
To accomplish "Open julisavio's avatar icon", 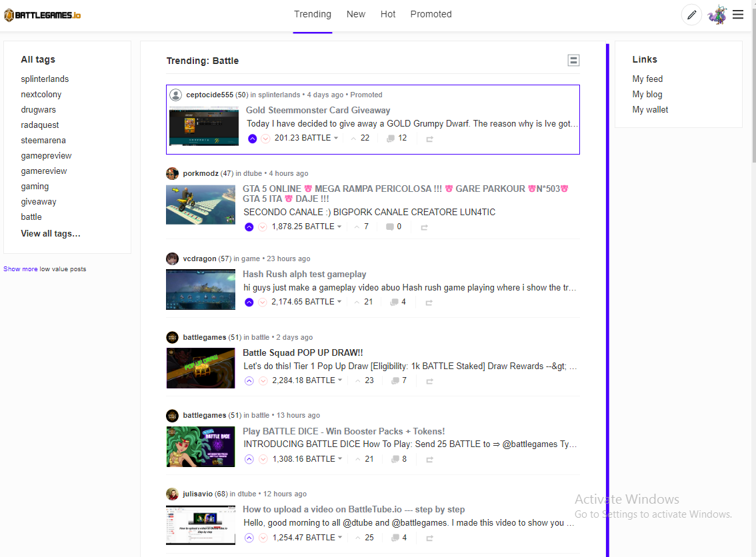I will (x=172, y=494).
